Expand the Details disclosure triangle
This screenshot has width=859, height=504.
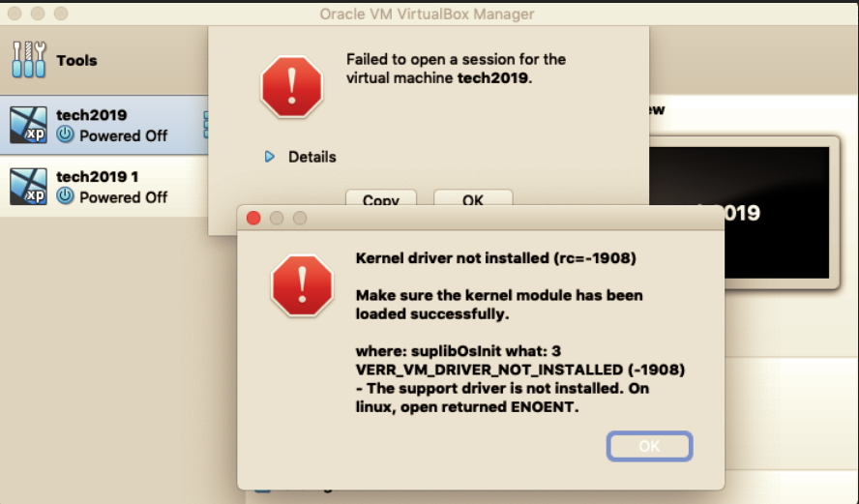[x=270, y=157]
